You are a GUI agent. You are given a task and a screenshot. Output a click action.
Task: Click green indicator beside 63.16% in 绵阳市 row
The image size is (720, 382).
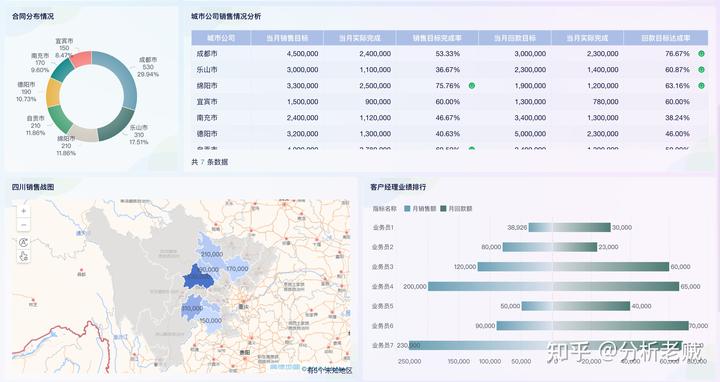[701, 86]
